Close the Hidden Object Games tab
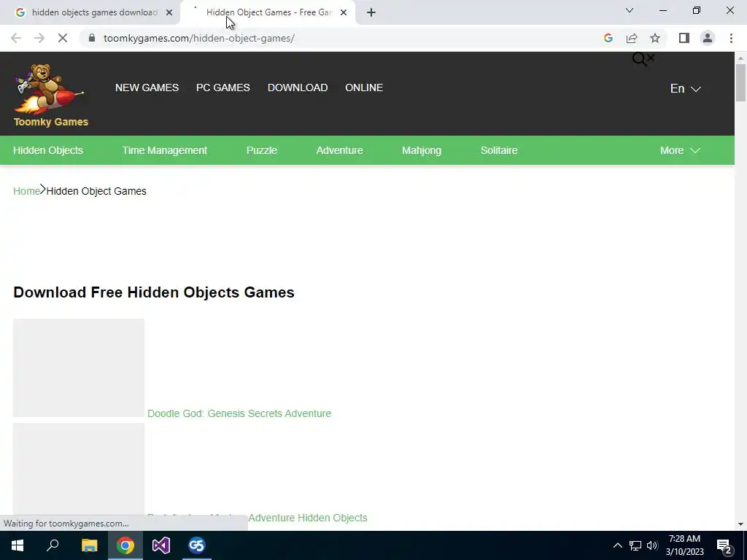747x560 pixels. tap(344, 12)
